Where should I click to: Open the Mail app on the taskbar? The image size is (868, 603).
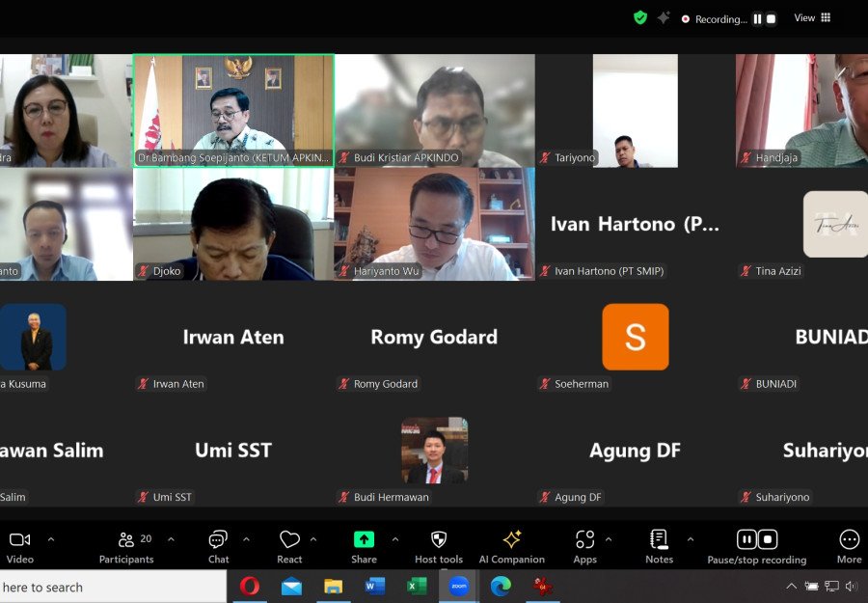pos(291,586)
